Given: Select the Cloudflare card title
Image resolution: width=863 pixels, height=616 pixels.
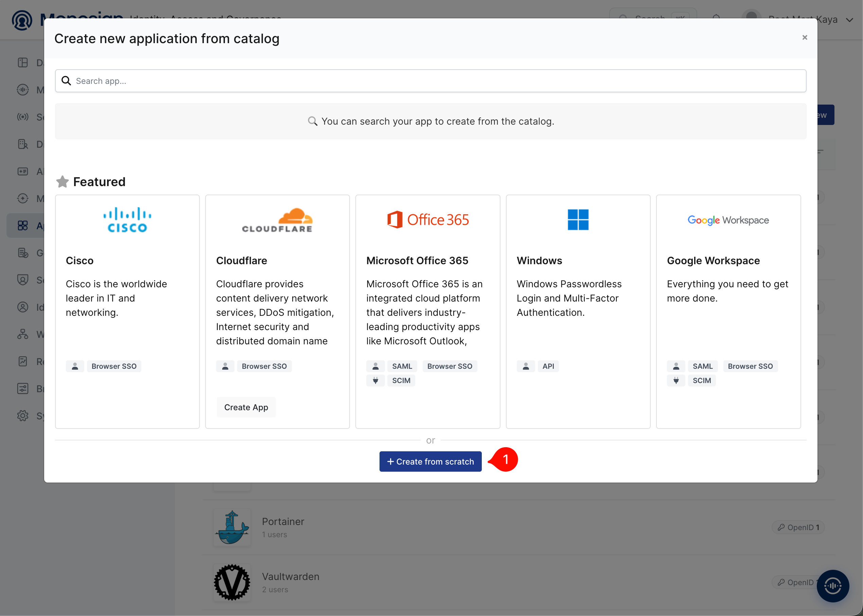Looking at the screenshot, I should (242, 260).
